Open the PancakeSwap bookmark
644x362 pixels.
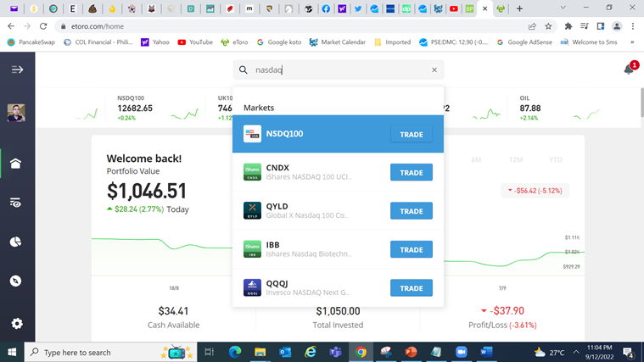(x=31, y=42)
